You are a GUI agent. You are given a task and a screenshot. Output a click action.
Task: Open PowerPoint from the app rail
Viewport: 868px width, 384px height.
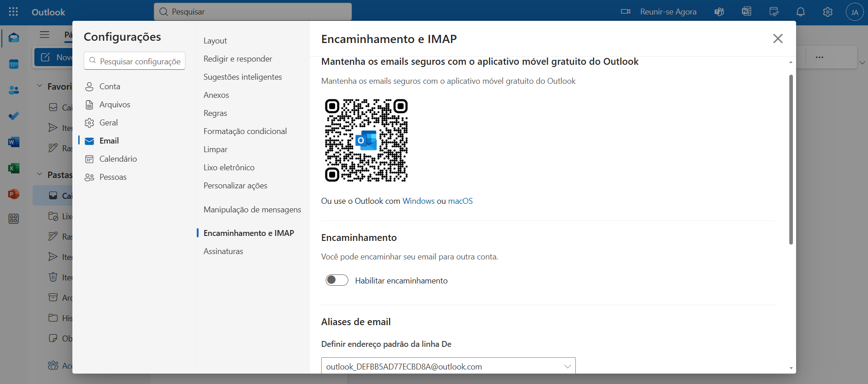coord(14,194)
